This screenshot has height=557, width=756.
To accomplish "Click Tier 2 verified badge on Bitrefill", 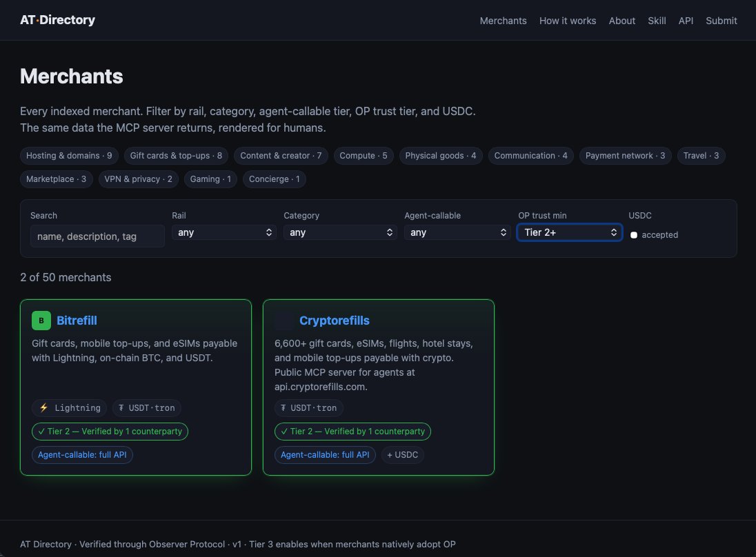I will [x=110, y=432].
